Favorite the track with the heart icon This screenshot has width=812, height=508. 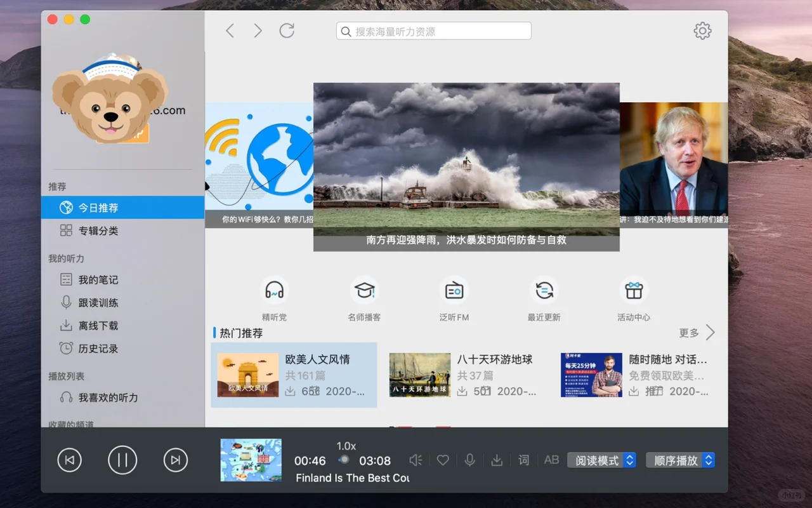click(x=443, y=460)
